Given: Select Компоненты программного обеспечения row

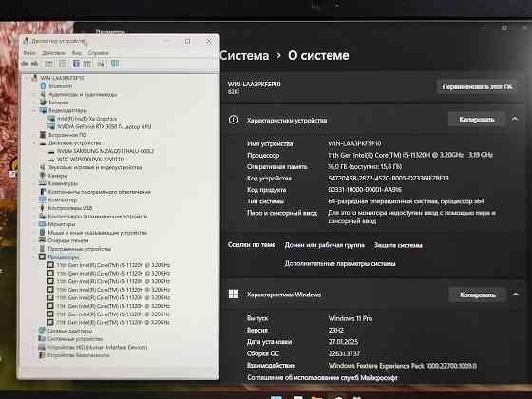Looking at the screenshot, I should tap(100, 192).
